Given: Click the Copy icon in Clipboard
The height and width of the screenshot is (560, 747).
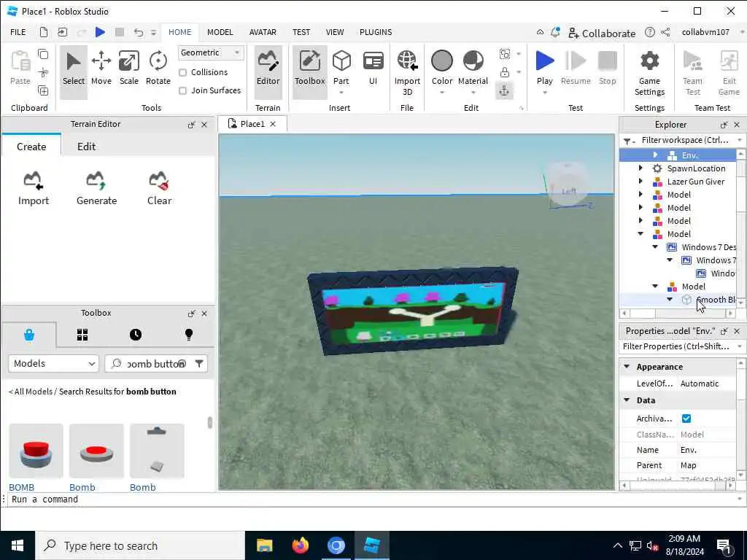Looking at the screenshot, I should click(x=43, y=54).
